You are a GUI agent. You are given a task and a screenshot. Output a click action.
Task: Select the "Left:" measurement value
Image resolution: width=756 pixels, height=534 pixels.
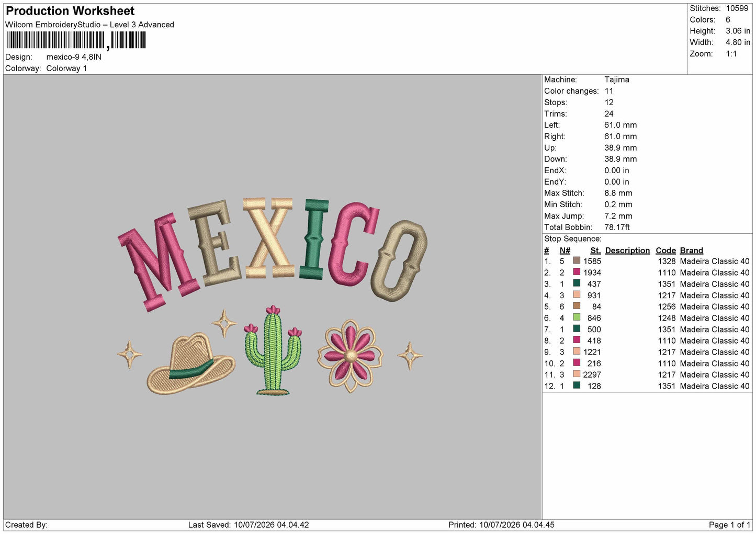click(x=620, y=125)
